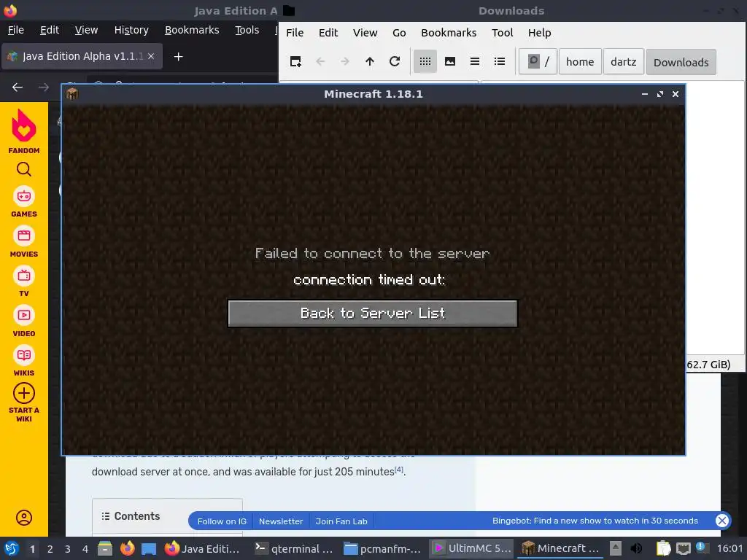Toggle the wiki Contents list
The height and width of the screenshot is (560, 747).
(x=106, y=516)
